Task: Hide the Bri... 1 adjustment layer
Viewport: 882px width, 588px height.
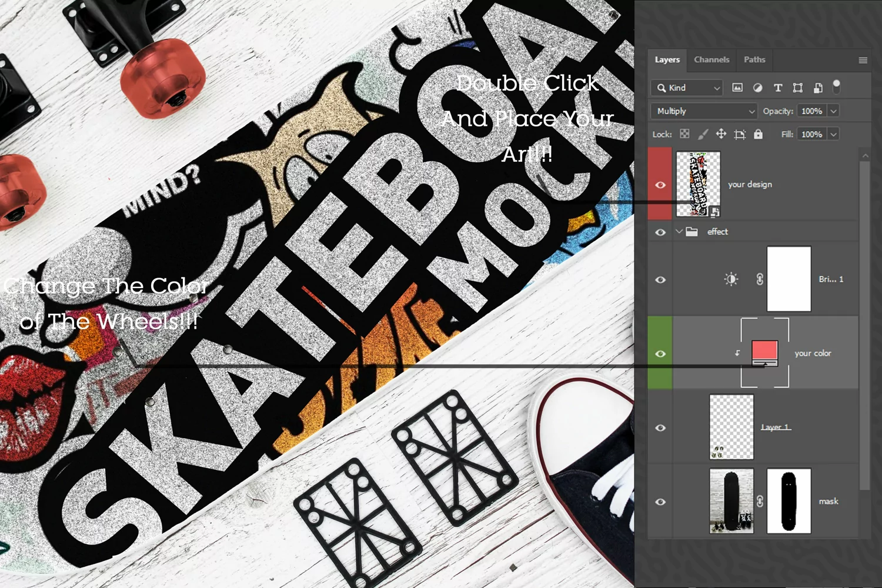Action: [x=660, y=280]
